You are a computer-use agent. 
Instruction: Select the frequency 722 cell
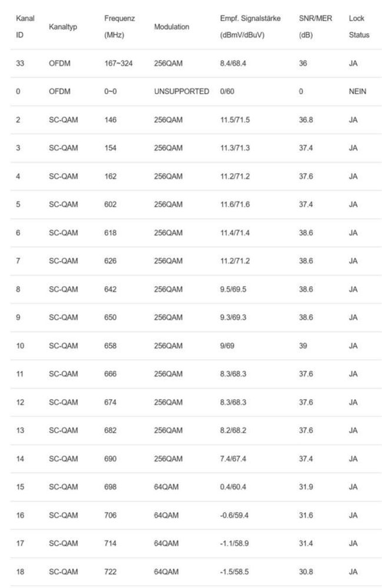click(110, 572)
